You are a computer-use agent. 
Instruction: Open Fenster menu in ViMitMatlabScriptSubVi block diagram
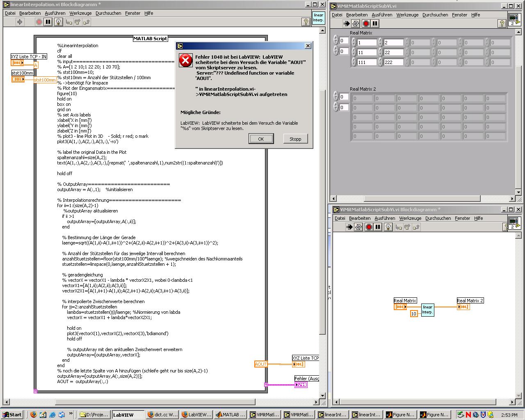[462, 218]
